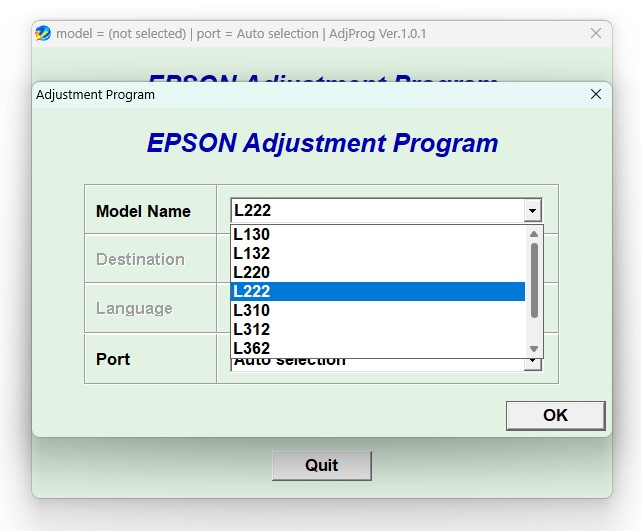Click the Language label

134,309
